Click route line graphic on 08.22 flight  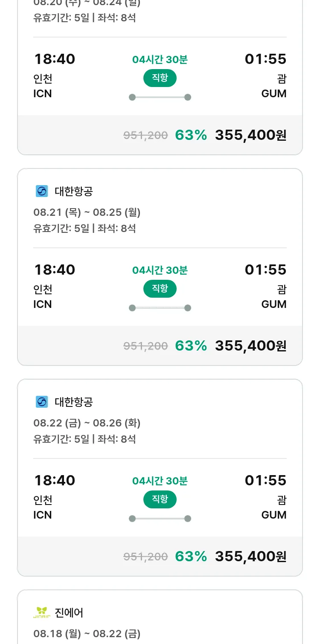tap(160, 519)
